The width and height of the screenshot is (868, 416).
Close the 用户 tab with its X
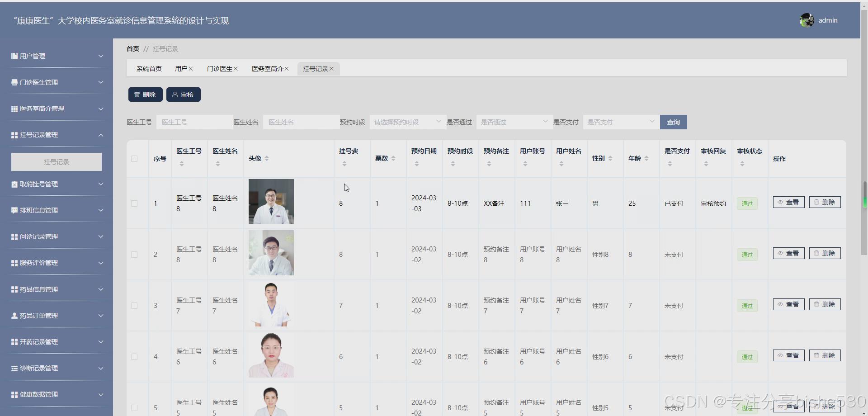tap(191, 69)
